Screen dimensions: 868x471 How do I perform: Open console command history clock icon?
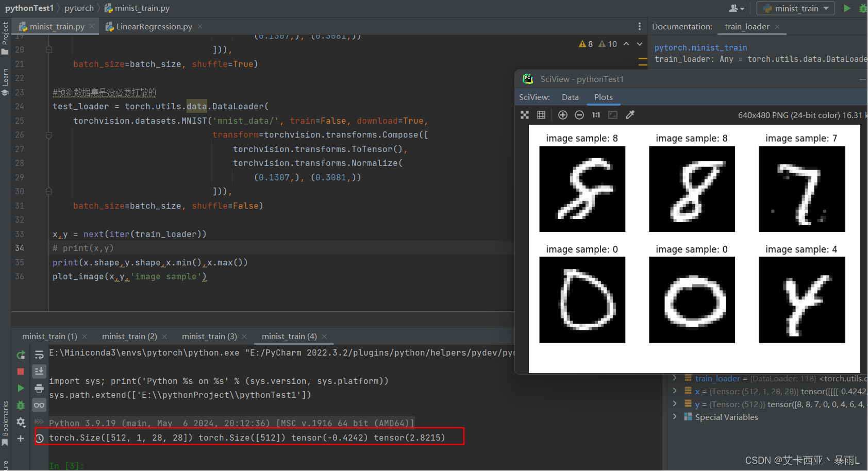pyautogui.click(x=40, y=439)
